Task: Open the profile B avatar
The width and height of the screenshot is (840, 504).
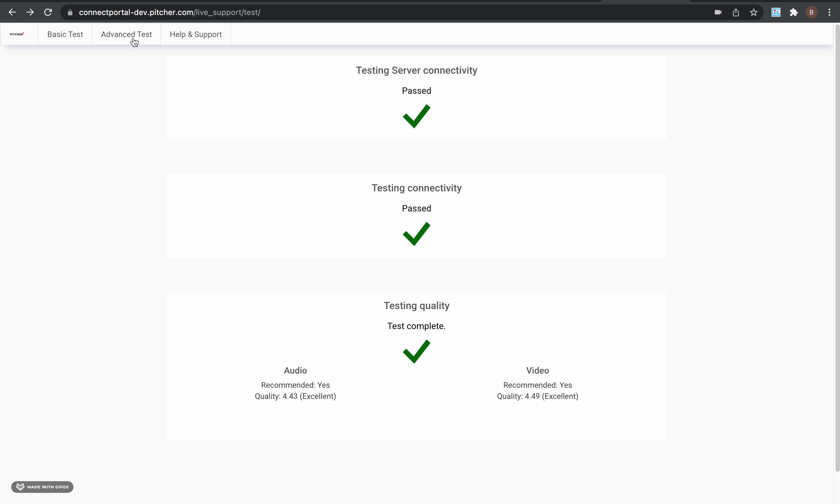Action: [811, 13]
